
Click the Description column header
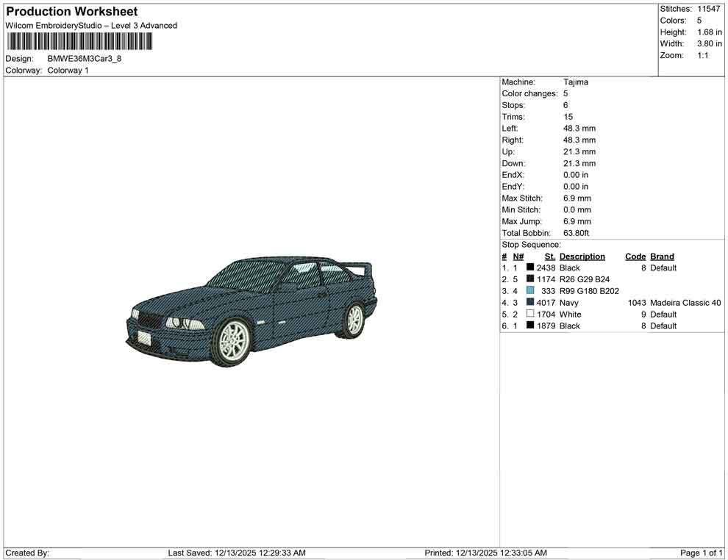point(582,256)
